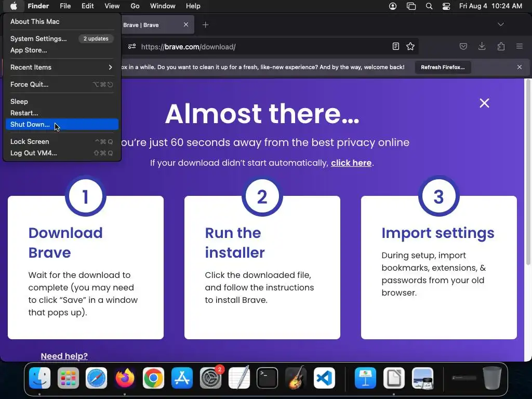
Task: Open Preview from the Dock
Action: (422, 378)
